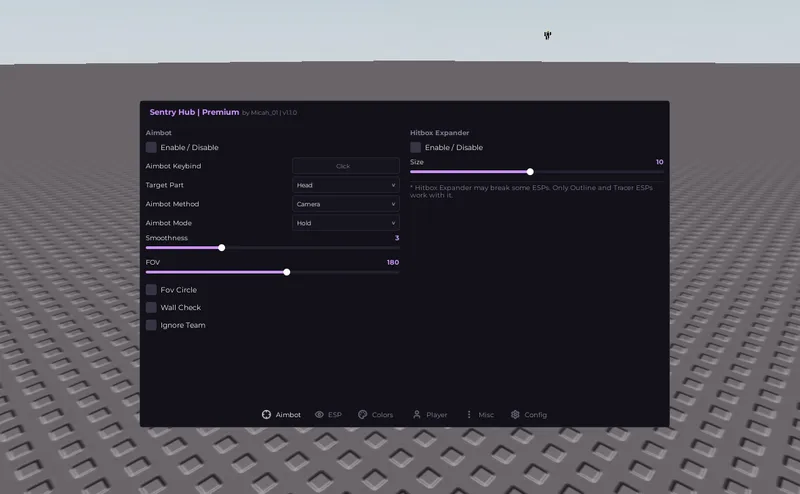This screenshot has width=800, height=494.
Task: Click the Config gear icon
Action: pos(515,414)
